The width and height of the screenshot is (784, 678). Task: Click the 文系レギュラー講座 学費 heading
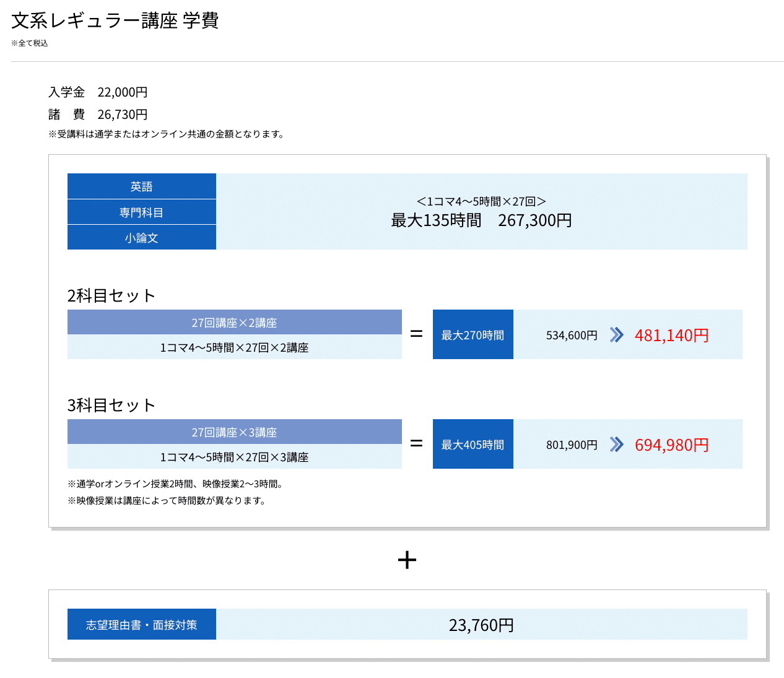[x=115, y=20]
